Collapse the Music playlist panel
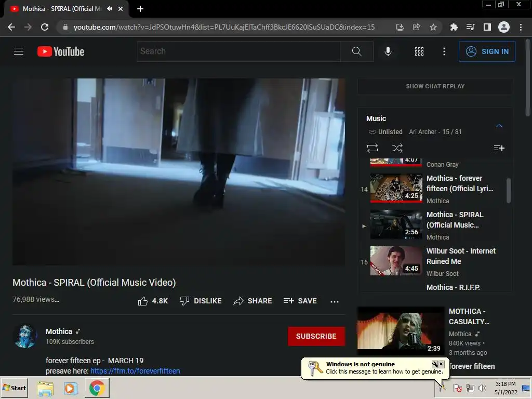 click(x=499, y=126)
